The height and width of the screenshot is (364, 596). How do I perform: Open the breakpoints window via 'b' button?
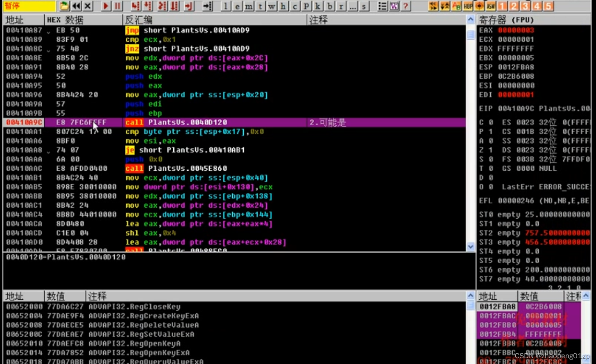(329, 7)
